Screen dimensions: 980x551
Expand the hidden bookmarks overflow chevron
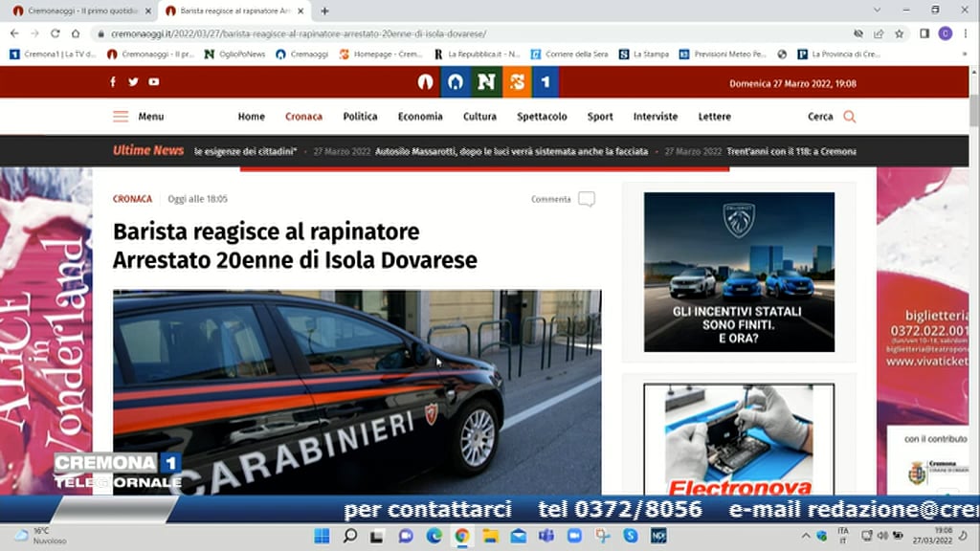tap(964, 55)
